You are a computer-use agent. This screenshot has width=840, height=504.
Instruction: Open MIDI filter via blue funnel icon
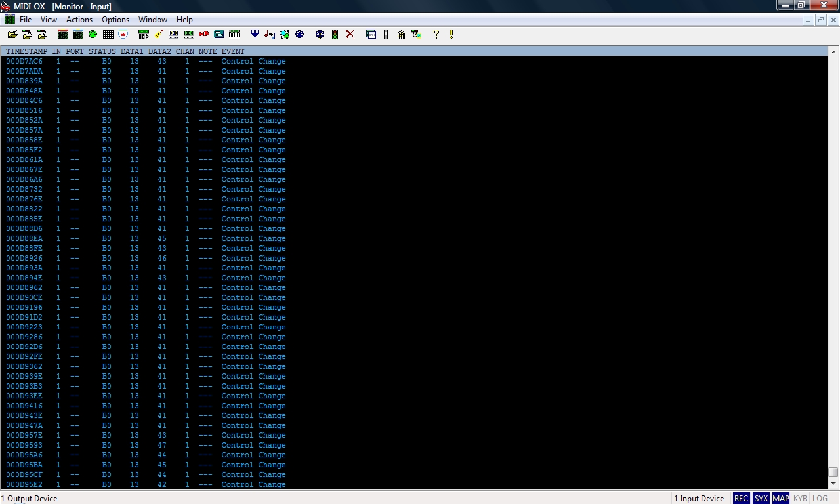coord(255,34)
